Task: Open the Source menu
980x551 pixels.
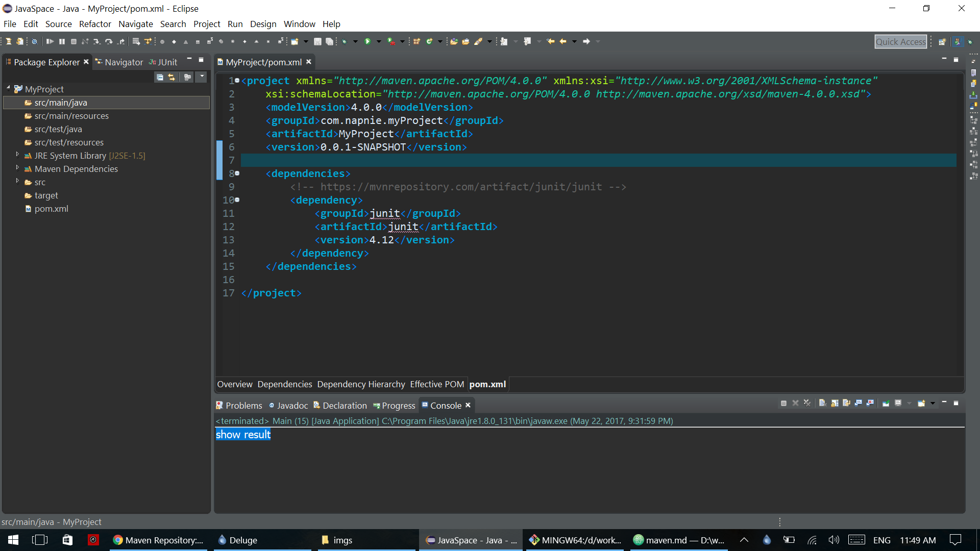Action: [x=58, y=24]
